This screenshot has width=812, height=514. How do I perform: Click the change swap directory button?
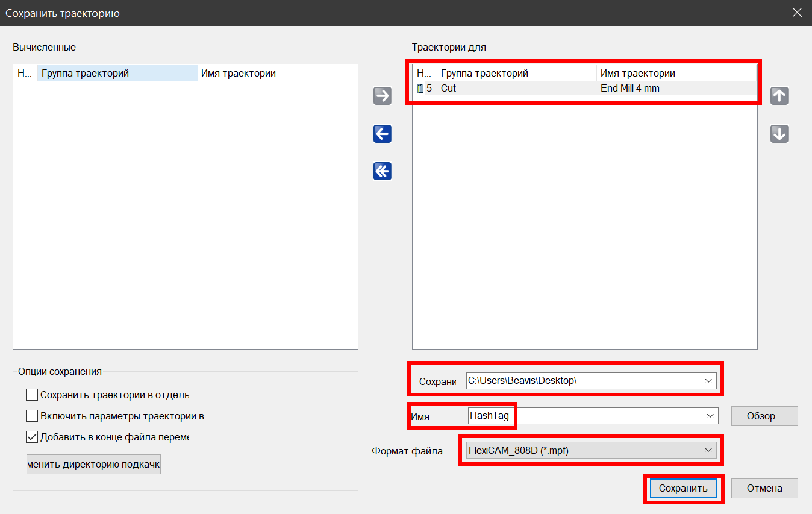tap(93, 465)
